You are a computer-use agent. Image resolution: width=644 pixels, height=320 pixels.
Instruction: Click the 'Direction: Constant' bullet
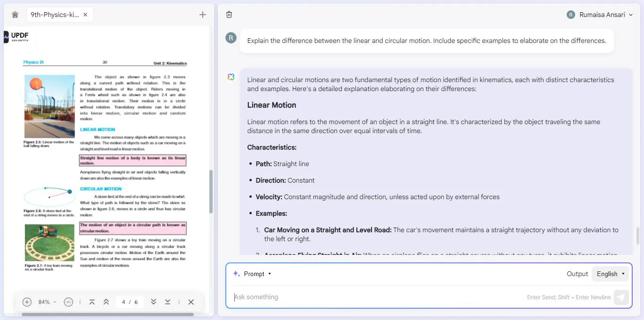(285, 180)
